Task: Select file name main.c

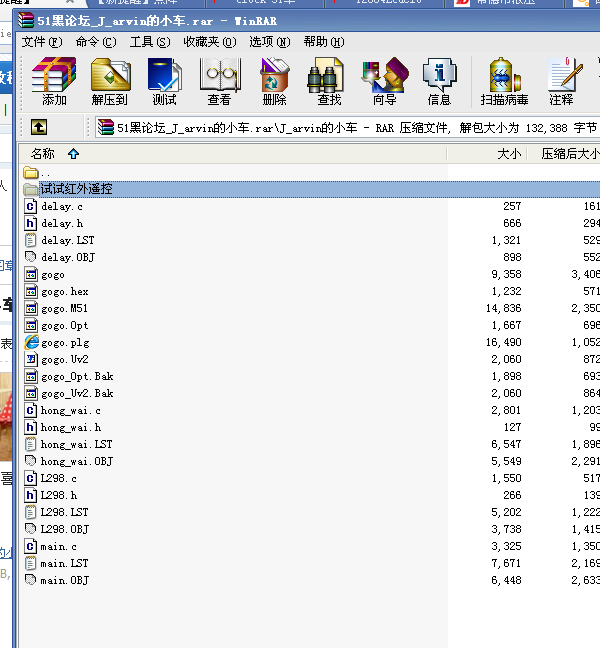Action: click(x=58, y=546)
